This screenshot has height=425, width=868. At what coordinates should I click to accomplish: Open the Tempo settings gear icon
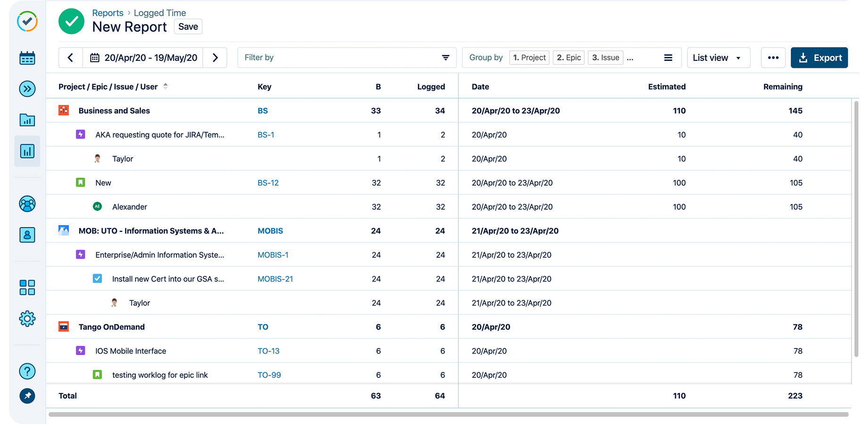(27, 318)
